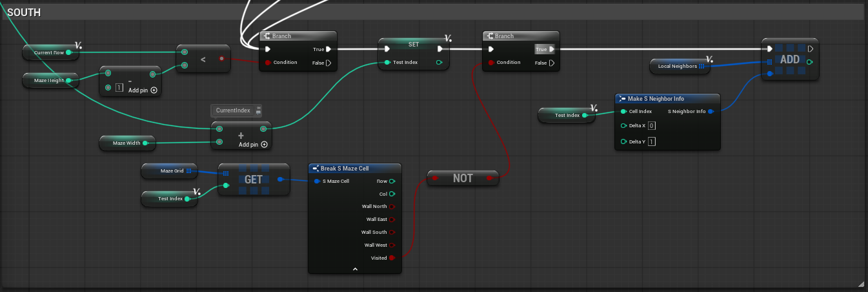This screenshot has height=292, width=868.
Task: Click the first Branch Condition pin
Action: click(267, 63)
